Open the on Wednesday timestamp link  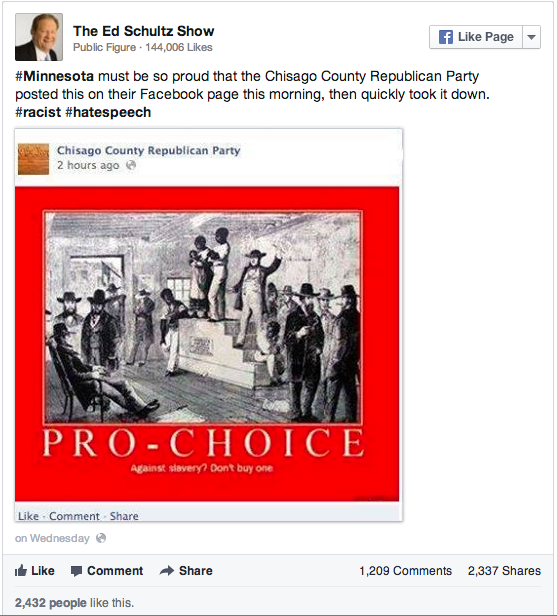(x=52, y=538)
